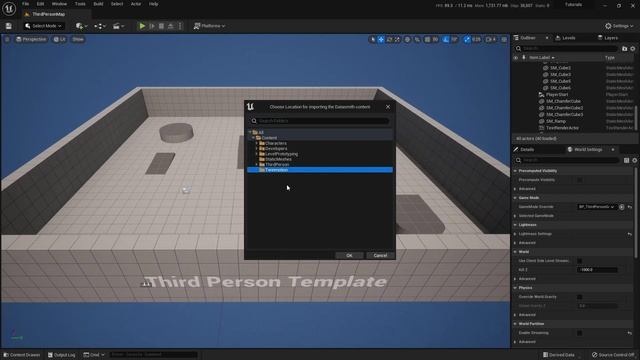
Task: Open the Content Drawer
Action: 22,355
